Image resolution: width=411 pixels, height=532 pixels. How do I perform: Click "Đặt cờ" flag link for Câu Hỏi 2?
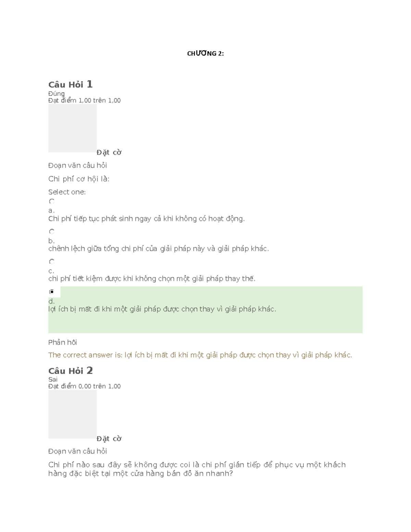tap(109, 439)
